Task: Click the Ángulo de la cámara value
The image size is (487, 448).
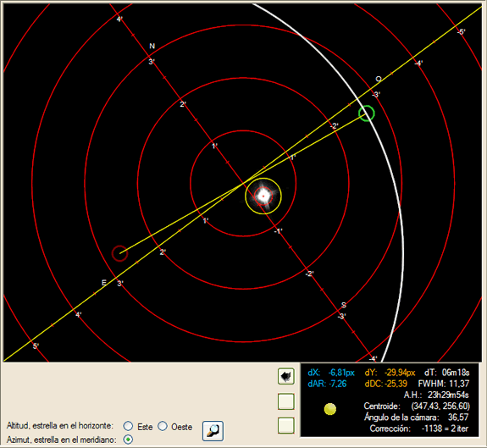Action: pyautogui.click(x=458, y=417)
